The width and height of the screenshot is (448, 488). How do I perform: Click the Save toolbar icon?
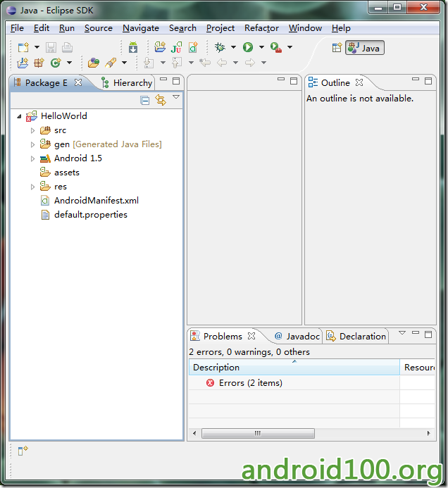[x=51, y=47]
